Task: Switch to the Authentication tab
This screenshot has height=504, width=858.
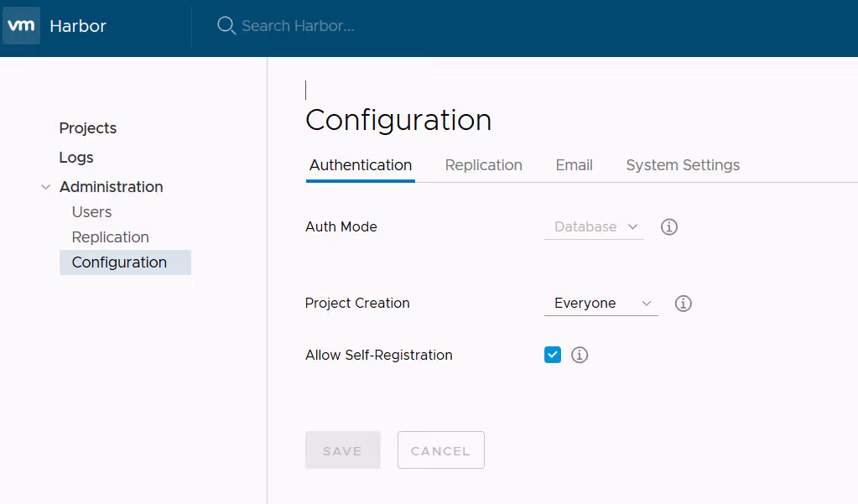Action: pos(360,165)
